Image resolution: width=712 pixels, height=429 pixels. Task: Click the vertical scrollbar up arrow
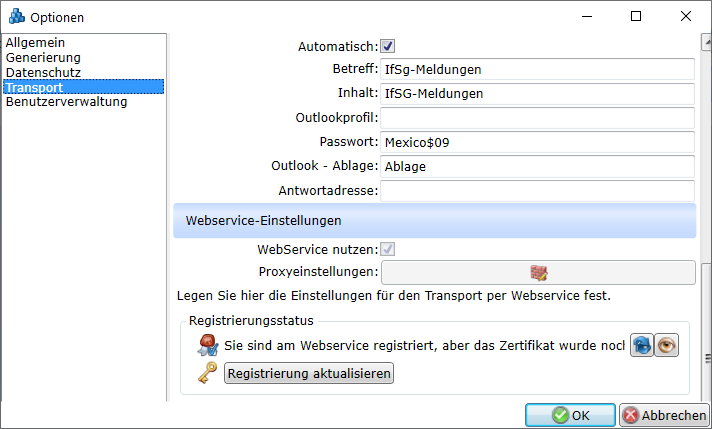[704, 42]
